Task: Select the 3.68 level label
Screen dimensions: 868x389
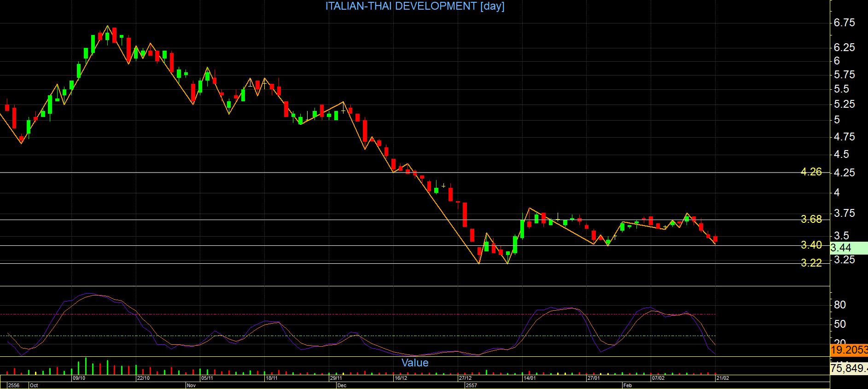Action: click(811, 219)
